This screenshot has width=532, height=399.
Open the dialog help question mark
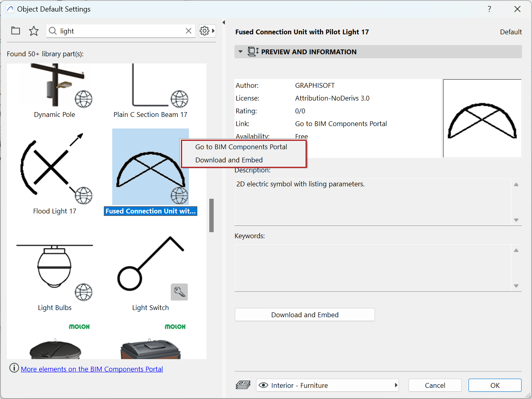coord(489,9)
